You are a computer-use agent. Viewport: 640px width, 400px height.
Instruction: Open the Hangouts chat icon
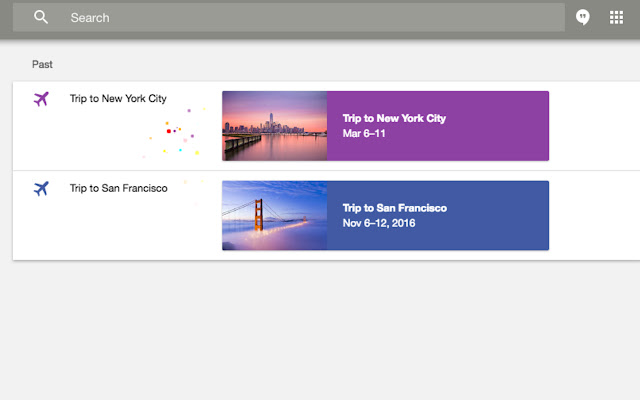584,17
